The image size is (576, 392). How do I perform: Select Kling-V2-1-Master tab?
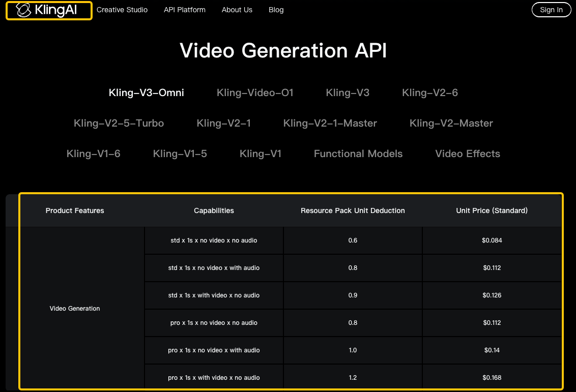[330, 123]
